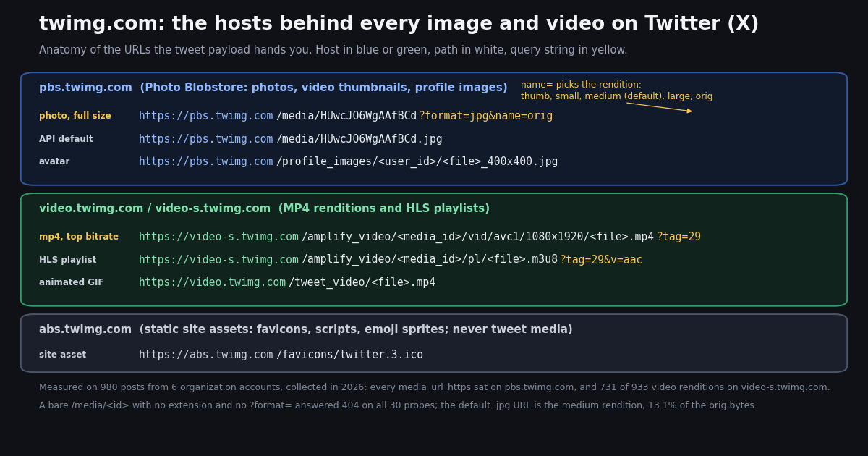Click the annotation 'thumb, small, medium (default), large, orig'
This screenshot has width=868, height=456.
click(616, 96)
